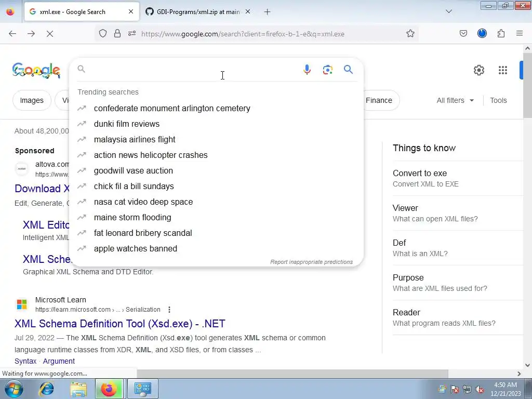Select the Finance filter chip
Image resolution: width=532 pixels, height=399 pixels.
pyautogui.click(x=379, y=100)
